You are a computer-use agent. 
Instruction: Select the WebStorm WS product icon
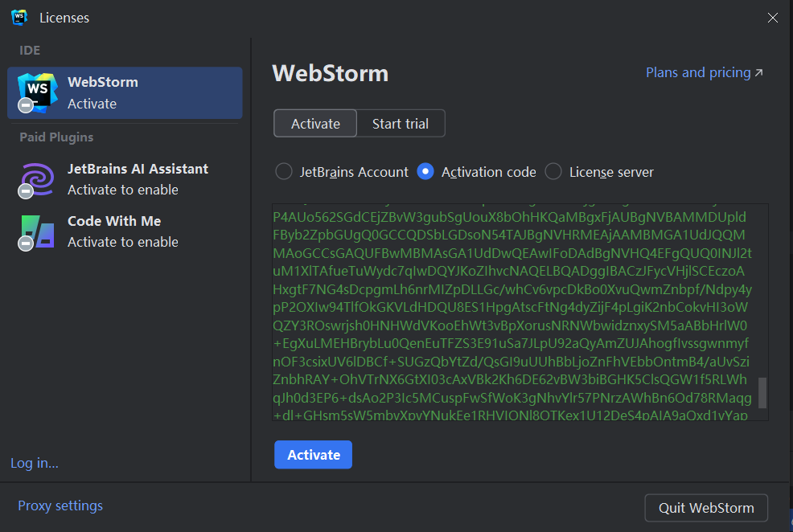pos(37,93)
